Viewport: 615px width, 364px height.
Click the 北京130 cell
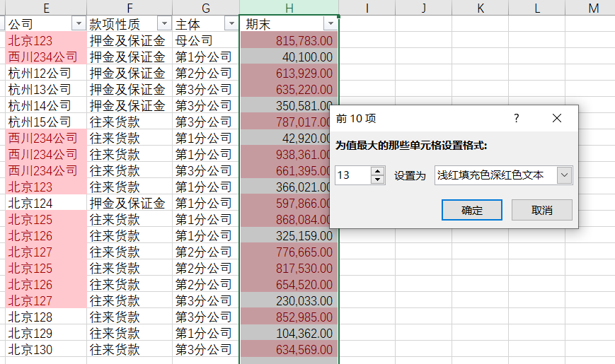(x=46, y=349)
